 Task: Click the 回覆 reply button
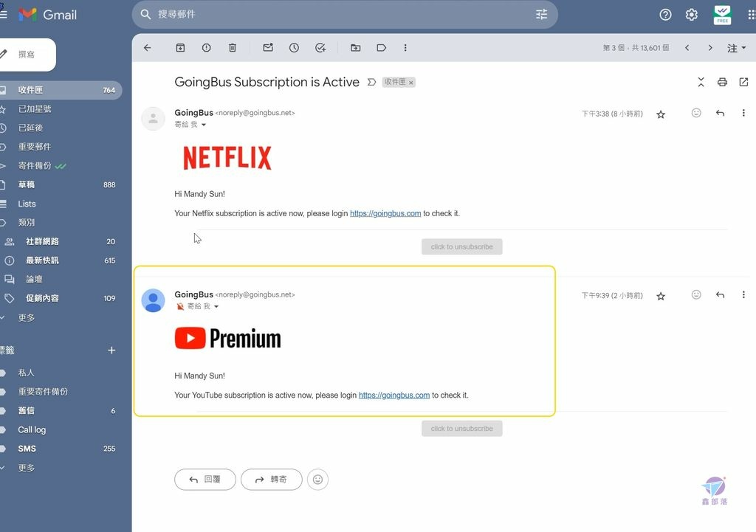click(x=205, y=480)
